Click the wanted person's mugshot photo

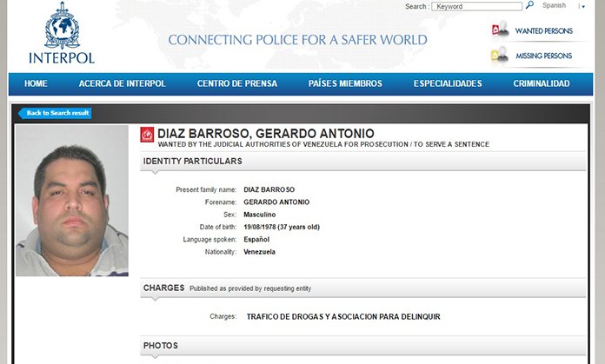pos(71,201)
